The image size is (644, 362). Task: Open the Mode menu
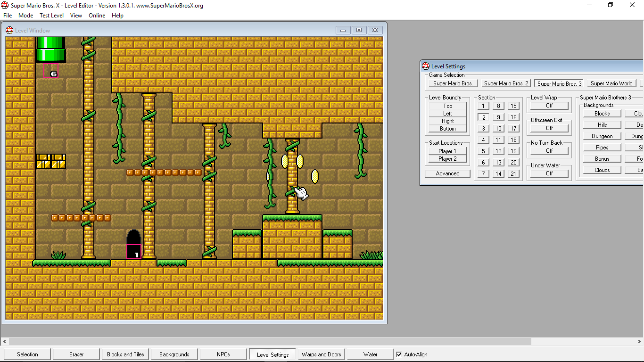coord(26,16)
